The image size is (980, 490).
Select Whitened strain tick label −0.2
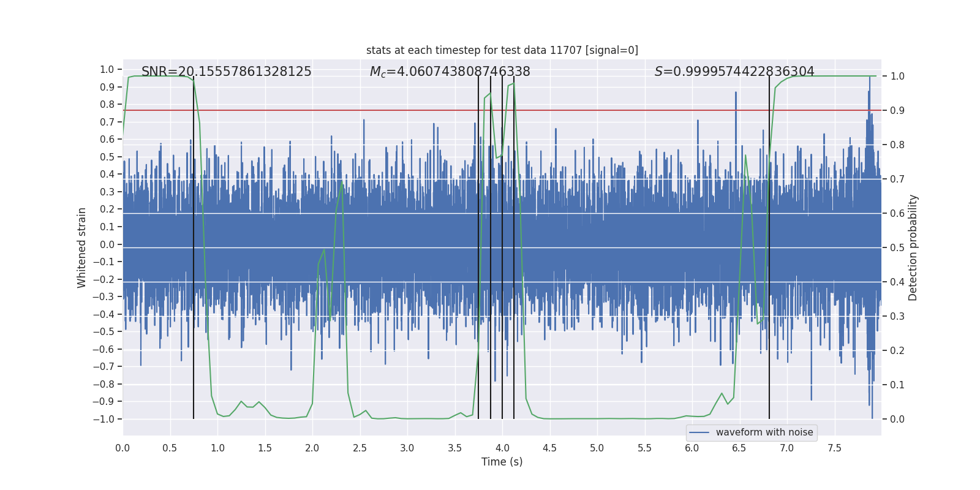coord(104,279)
